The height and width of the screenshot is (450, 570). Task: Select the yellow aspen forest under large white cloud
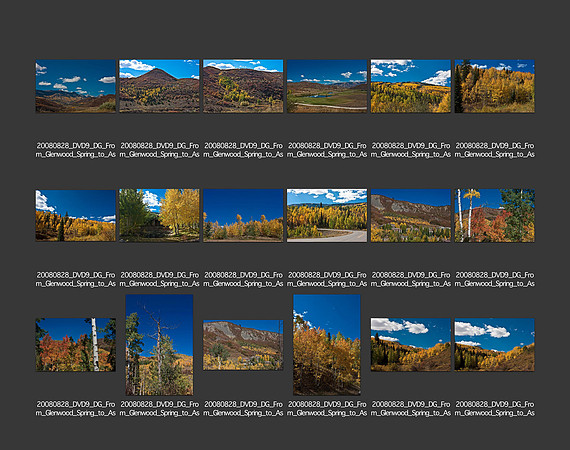[x=411, y=86]
